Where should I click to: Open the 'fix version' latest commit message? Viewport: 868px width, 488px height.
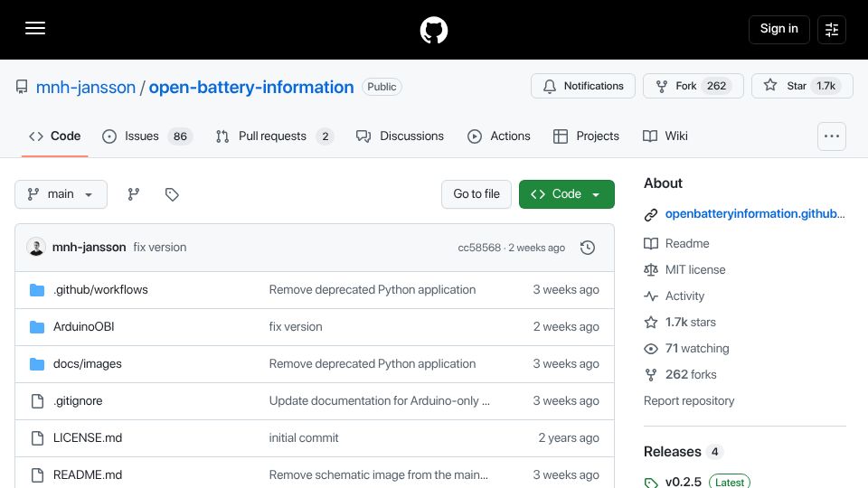tap(159, 248)
